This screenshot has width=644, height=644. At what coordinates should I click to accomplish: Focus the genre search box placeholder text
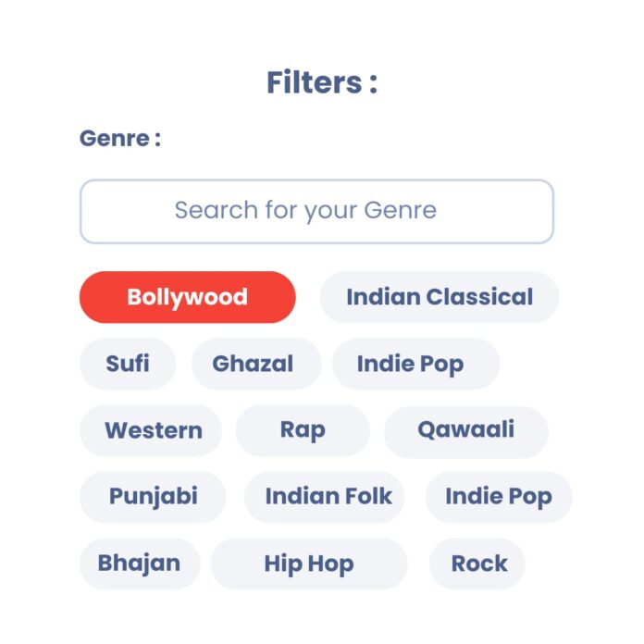(x=305, y=210)
